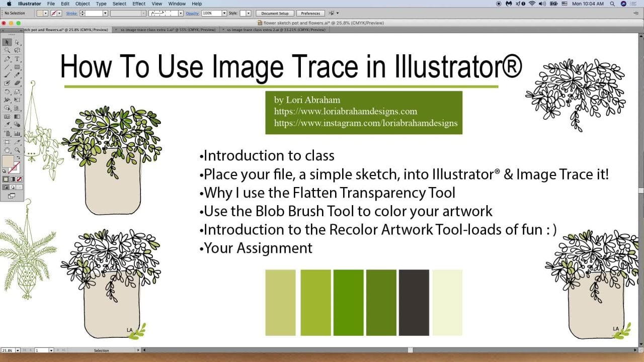Select the Artboard tool
Viewport: 644px width, 362px height.
[8, 142]
